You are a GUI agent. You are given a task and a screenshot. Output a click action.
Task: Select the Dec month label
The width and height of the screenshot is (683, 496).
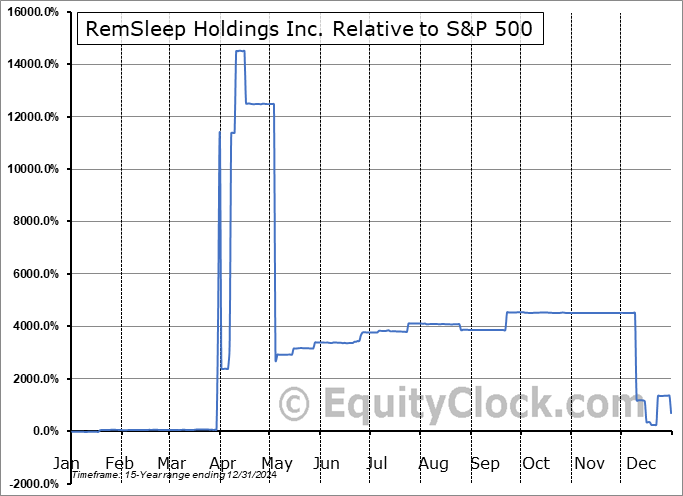point(640,463)
